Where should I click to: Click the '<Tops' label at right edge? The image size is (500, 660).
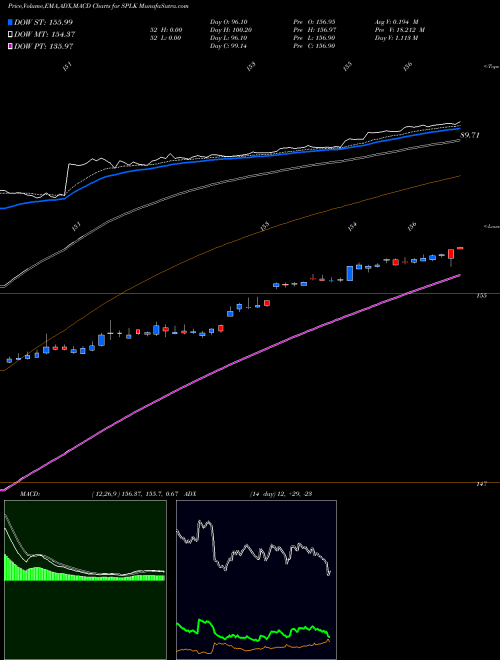coord(491,67)
